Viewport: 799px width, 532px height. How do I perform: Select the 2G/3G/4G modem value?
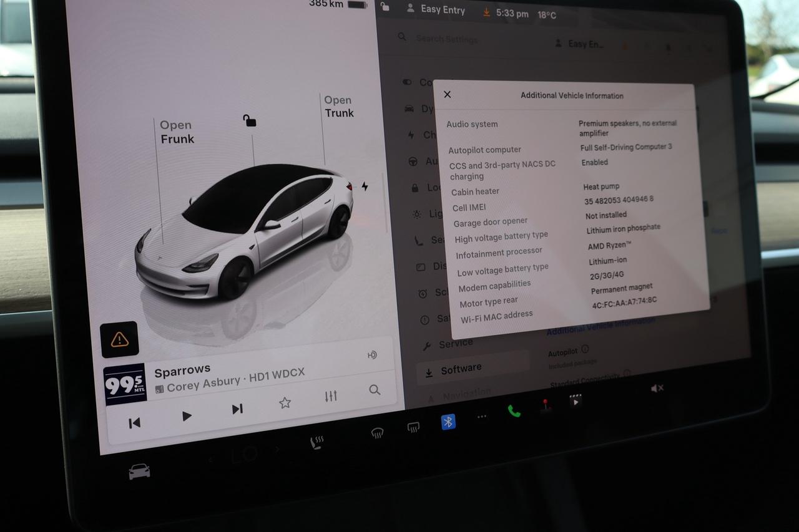tap(607, 275)
